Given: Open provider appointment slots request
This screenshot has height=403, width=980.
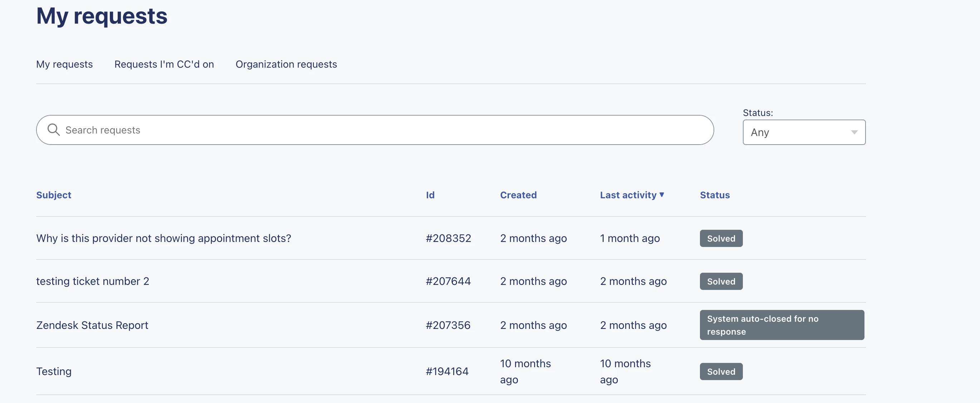Looking at the screenshot, I should pyautogui.click(x=163, y=238).
